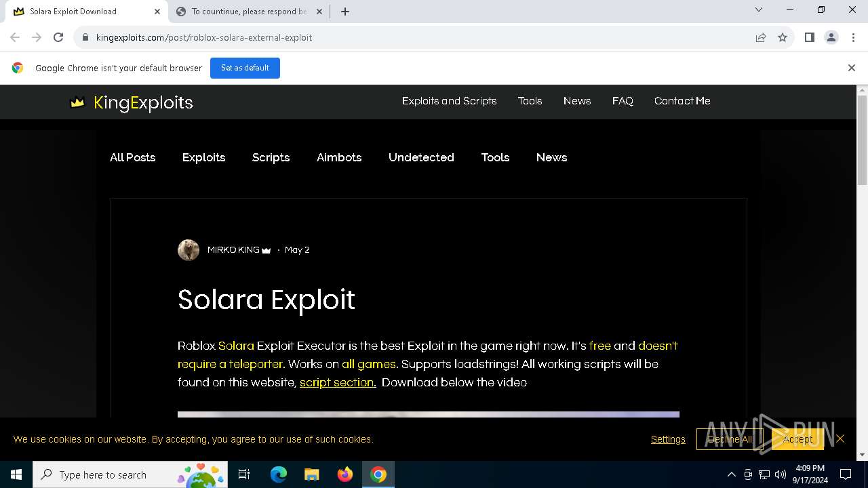
Task: View site information lock icon
Action: tap(85, 37)
